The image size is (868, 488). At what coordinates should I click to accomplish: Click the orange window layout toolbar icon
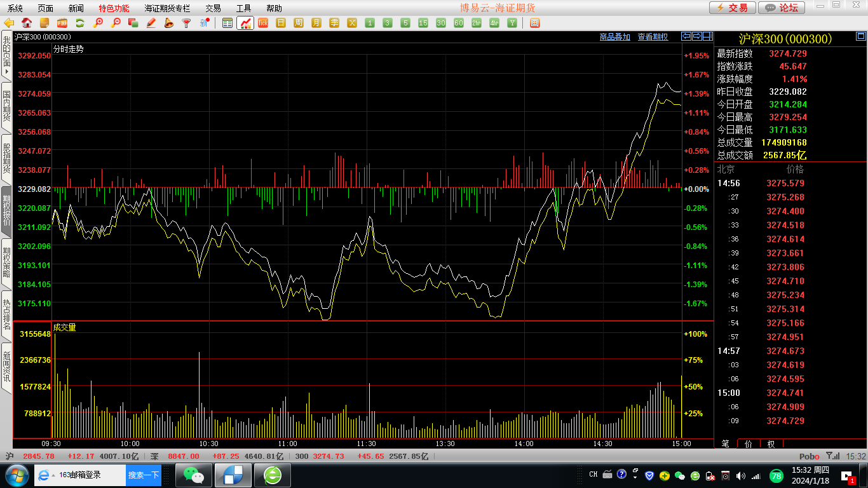point(535,23)
